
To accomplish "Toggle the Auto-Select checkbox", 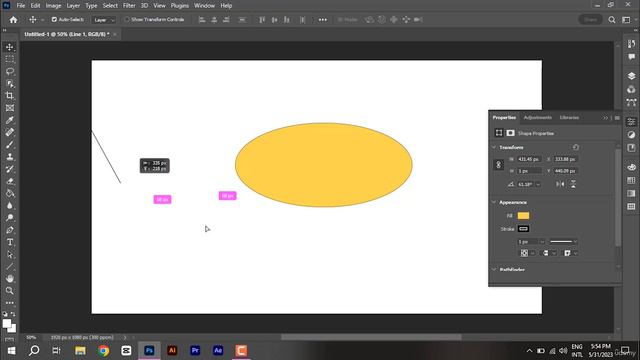I will 54,20.
